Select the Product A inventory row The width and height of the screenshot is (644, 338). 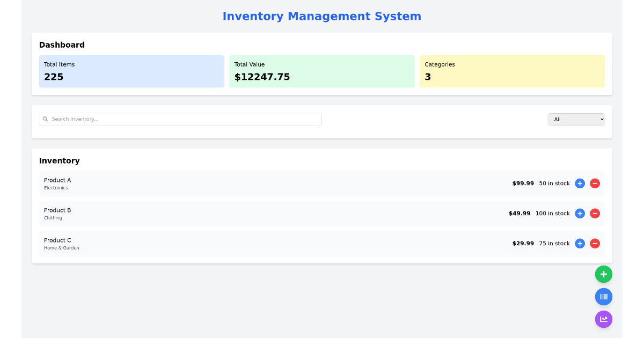[268, 183]
